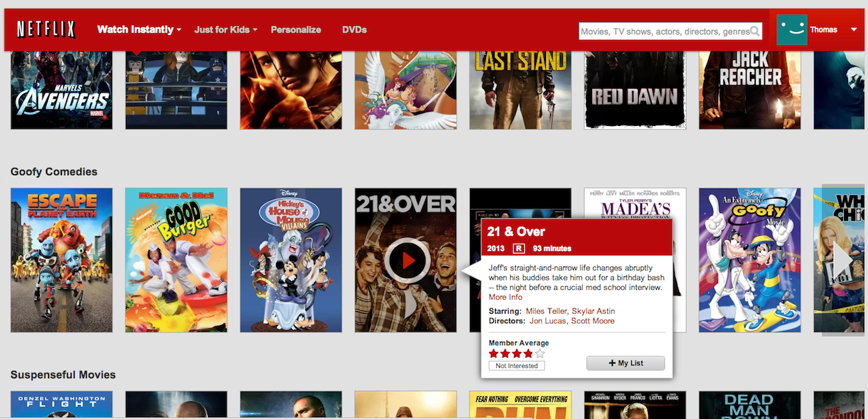
Task: Rate 21 & Over five stars
Action: 540,354
